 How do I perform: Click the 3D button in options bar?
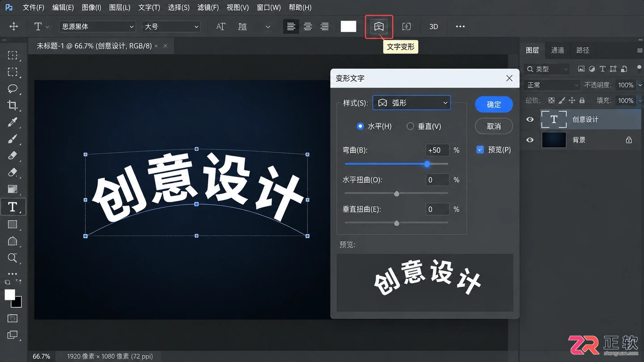(433, 27)
